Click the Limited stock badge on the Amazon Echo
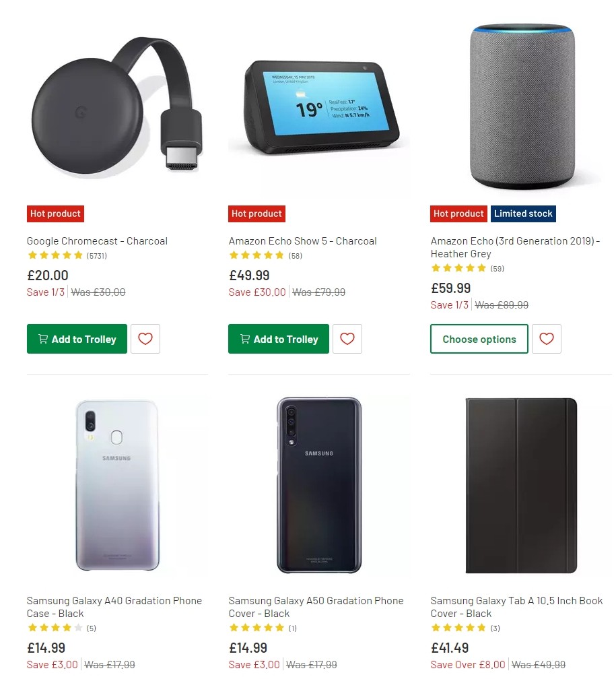Viewport: 616px width, 679px height. [523, 214]
